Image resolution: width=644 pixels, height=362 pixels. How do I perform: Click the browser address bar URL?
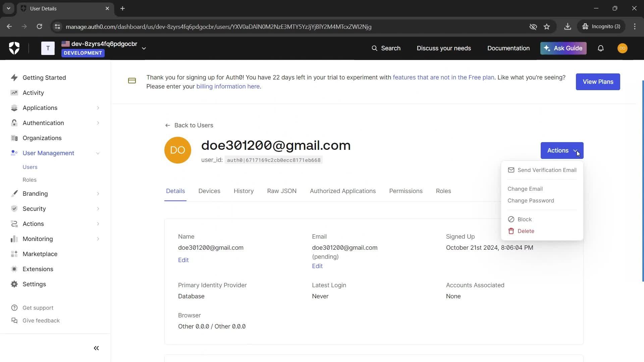click(218, 26)
